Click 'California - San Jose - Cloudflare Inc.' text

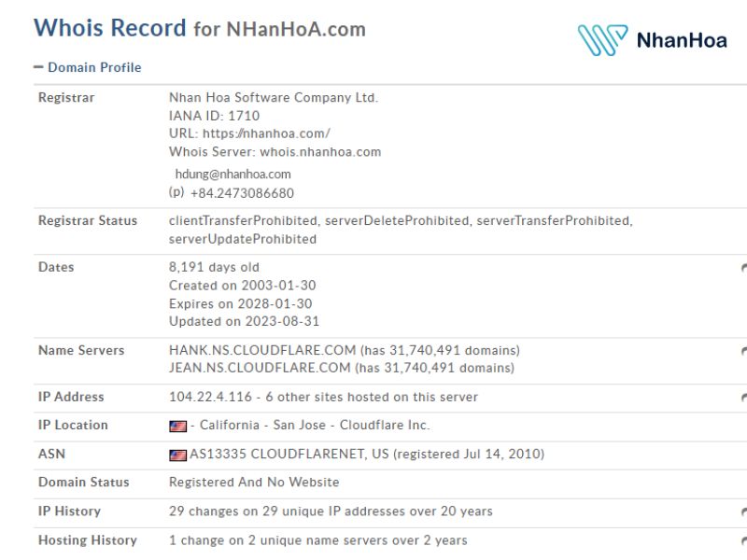click(315, 425)
